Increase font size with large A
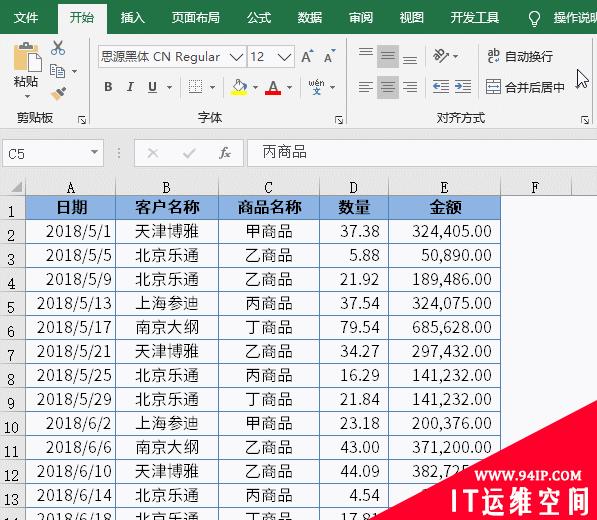Viewport: 597px width, 520px height. (307, 57)
